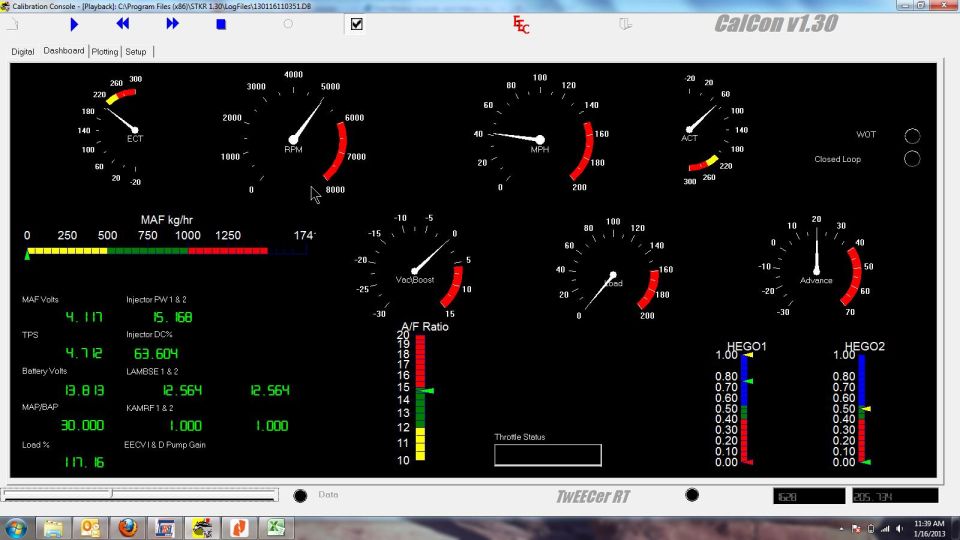Click the Battery Volts value 13.813
This screenshot has height=540, width=960.
click(x=84, y=390)
